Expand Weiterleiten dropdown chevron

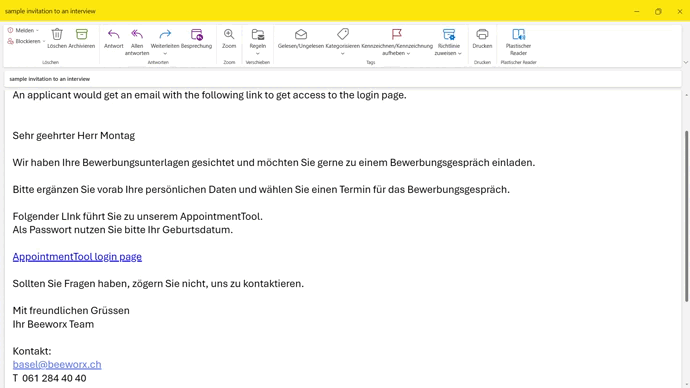(165, 54)
